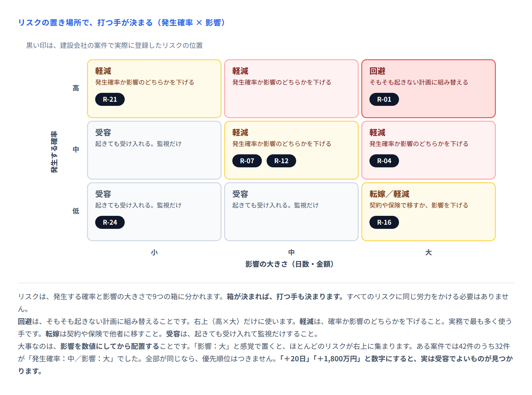The height and width of the screenshot is (395, 532).
Task: Click the bold text 箱が決まれば、打つ手も決まります。
Action: point(286,297)
